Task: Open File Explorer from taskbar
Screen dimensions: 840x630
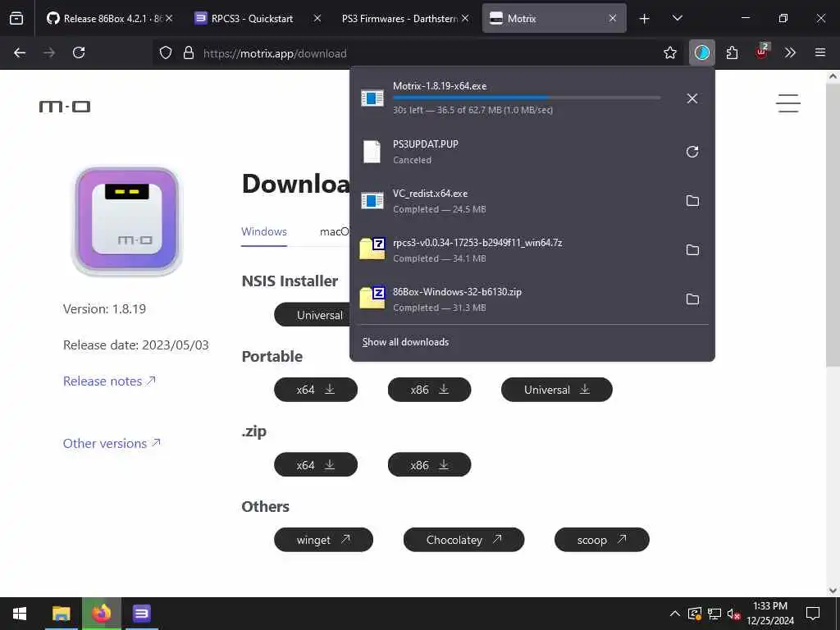Action: (x=61, y=614)
